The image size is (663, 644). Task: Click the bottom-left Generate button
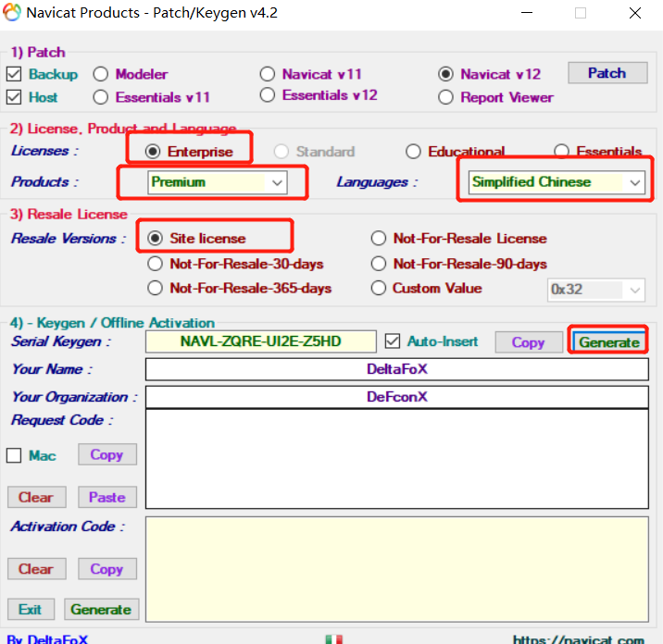102,610
